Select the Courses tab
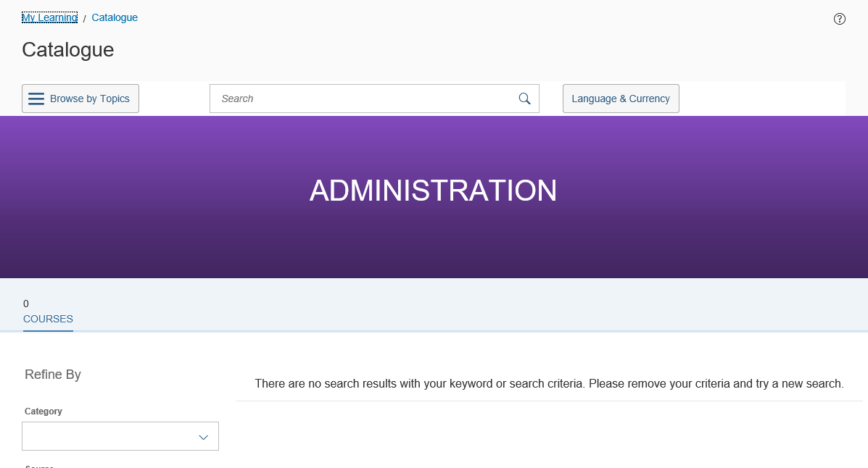The image size is (868, 468). (x=48, y=319)
